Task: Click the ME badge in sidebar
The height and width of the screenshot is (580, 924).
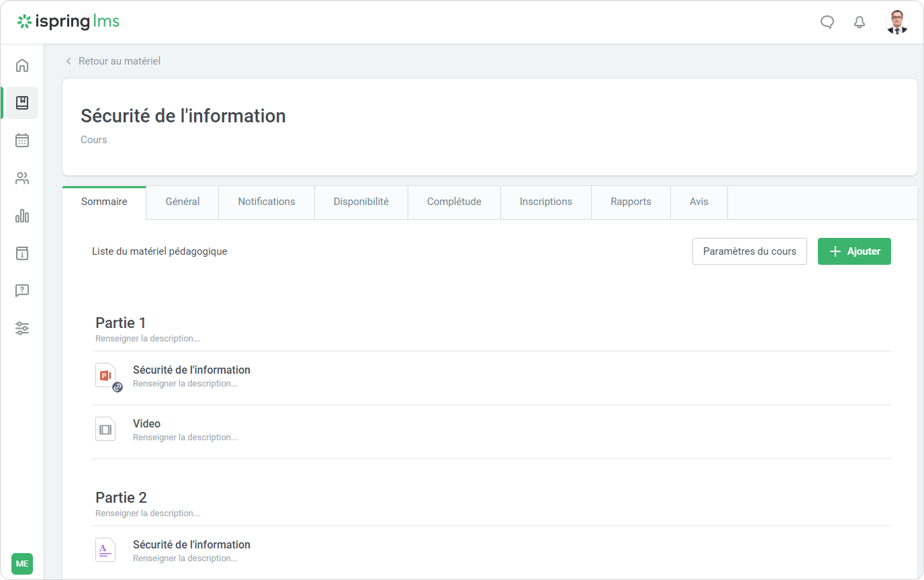Action: coord(22,563)
